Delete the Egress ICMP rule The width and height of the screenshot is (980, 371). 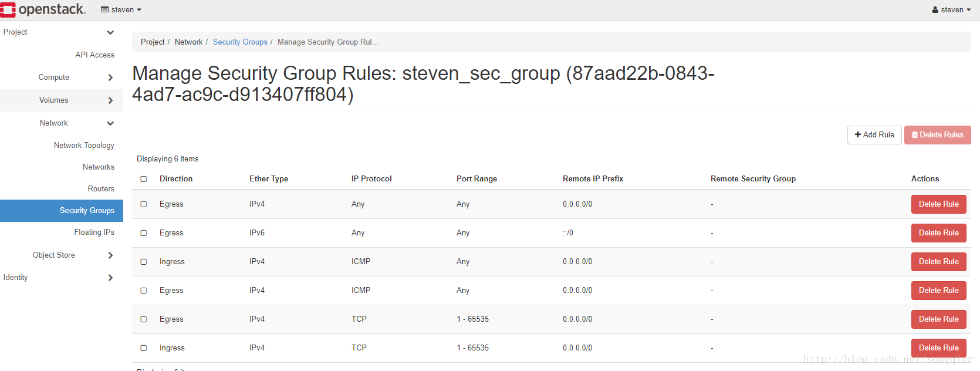(938, 291)
